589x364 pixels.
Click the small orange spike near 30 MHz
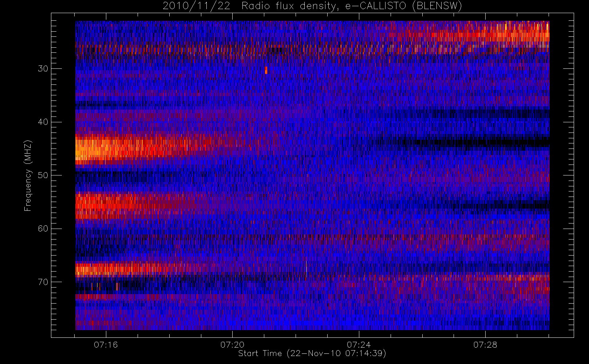point(266,70)
